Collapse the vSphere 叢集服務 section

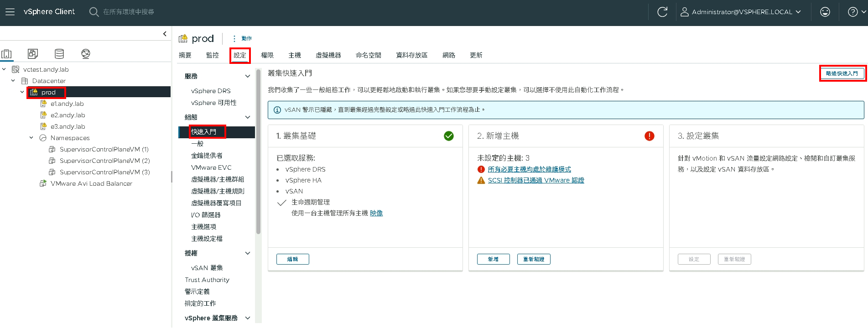[248, 318]
